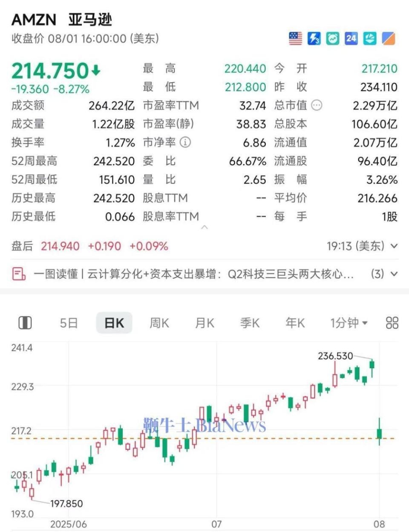409x532 pixels.
Task: Toggle the candlestick style icon left of 5日
Action: [26, 323]
